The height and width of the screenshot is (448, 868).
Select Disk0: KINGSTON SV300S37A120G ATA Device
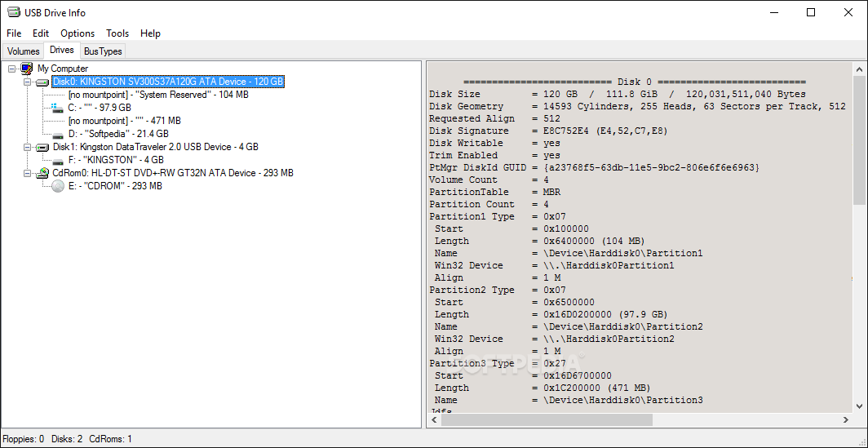168,82
